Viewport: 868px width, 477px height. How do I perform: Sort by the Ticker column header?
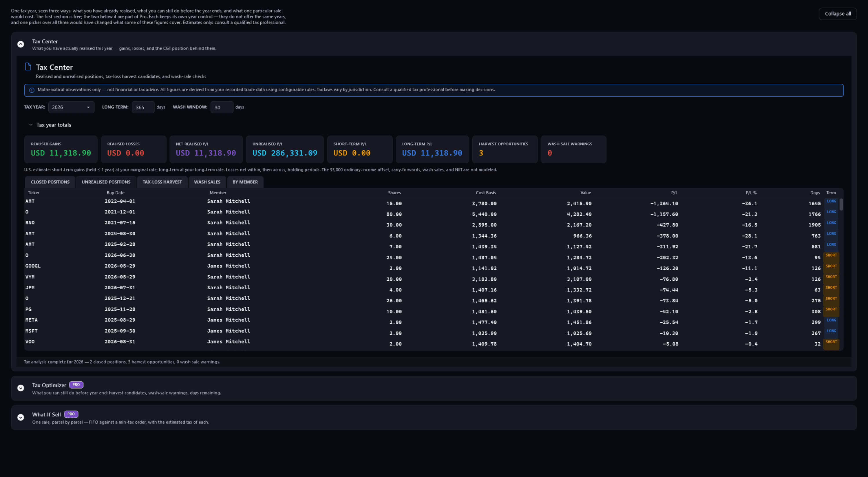tap(34, 193)
